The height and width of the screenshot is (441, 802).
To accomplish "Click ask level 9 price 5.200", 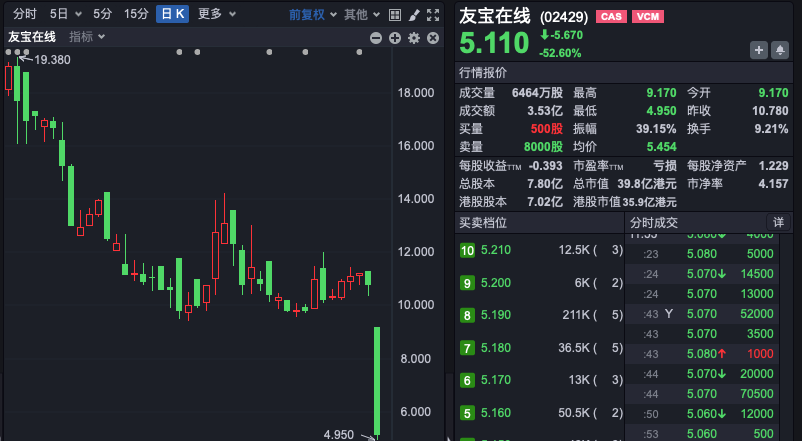I will click(496, 282).
